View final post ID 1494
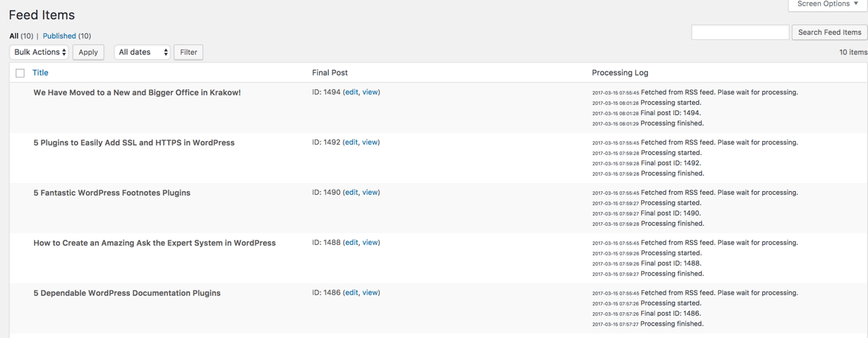The width and height of the screenshot is (868, 338). [x=370, y=92]
